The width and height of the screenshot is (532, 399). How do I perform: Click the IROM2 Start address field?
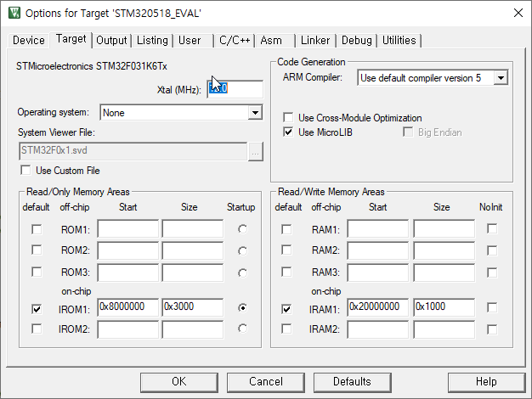[128, 329]
